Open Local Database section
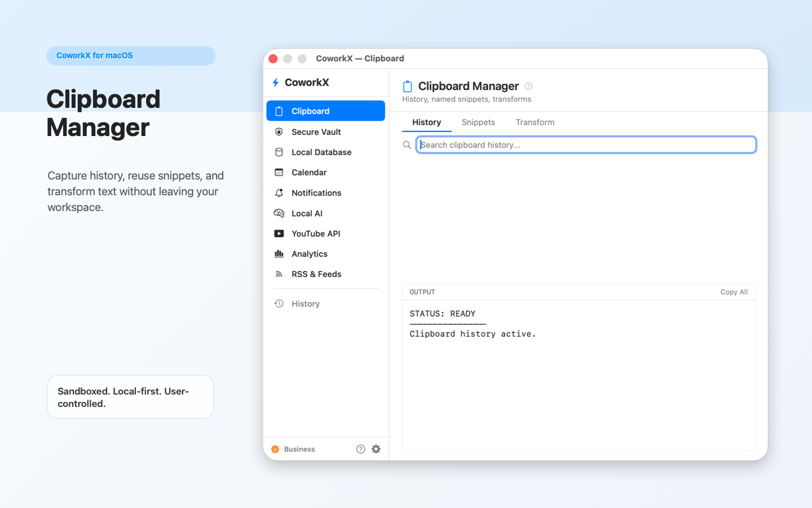Viewport: 812px width, 508px height. pyautogui.click(x=325, y=152)
